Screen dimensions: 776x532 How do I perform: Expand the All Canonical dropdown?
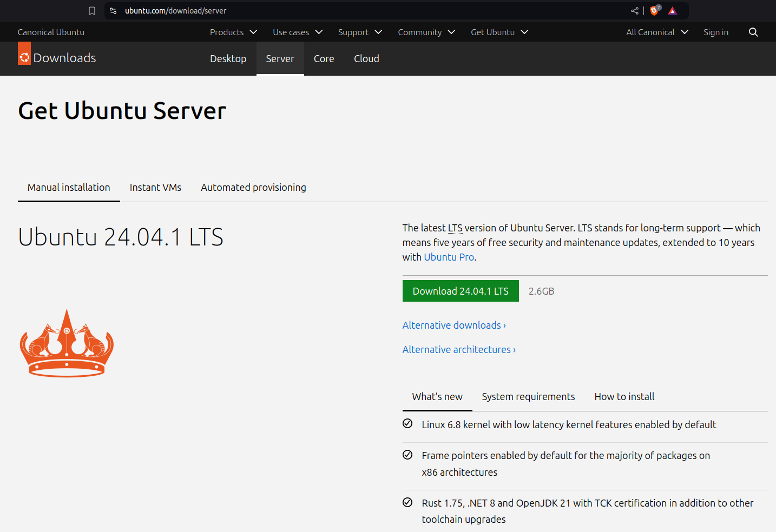657,32
